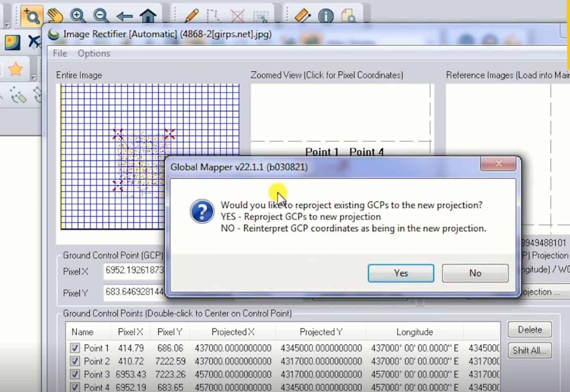Sort by the Projected X column header

[x=233, y=332]
